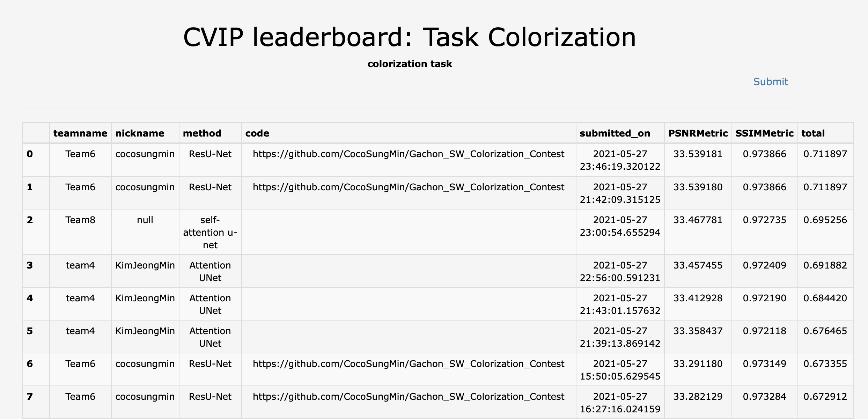Click the null nickname cell for Team8
This screenshot has height=419, width=868.
(x=145, y=220)
